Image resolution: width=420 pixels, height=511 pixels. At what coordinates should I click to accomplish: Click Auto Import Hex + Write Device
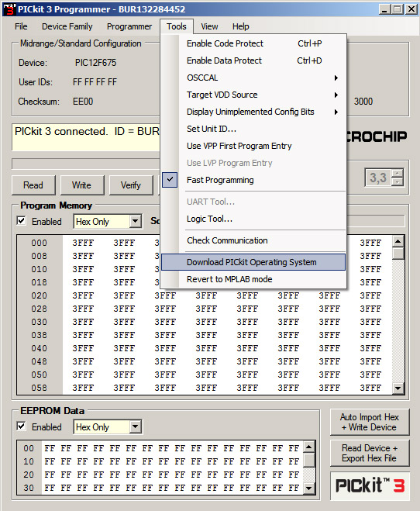[370, 422]
